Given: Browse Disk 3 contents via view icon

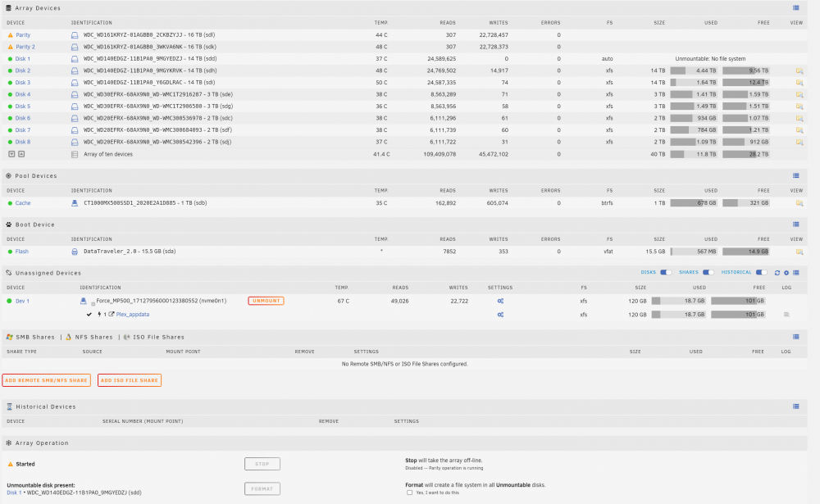Looking at the screenshot, I should tap(799, 83).
